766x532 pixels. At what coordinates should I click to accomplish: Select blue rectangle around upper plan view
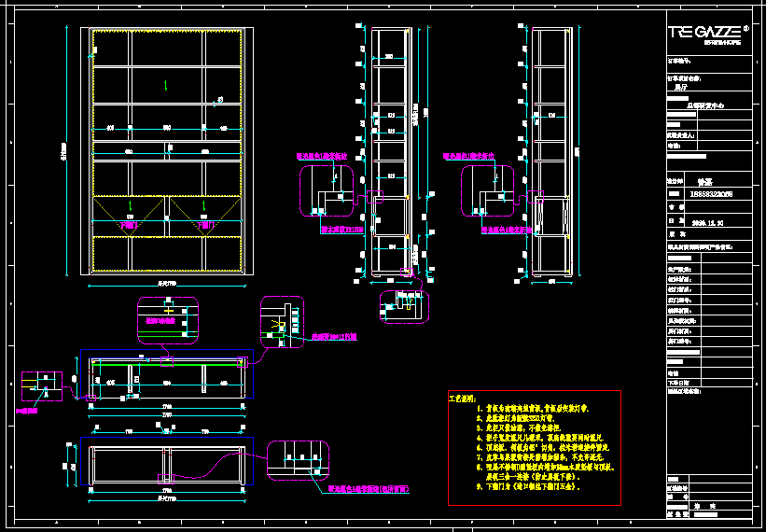pos(167,373)
